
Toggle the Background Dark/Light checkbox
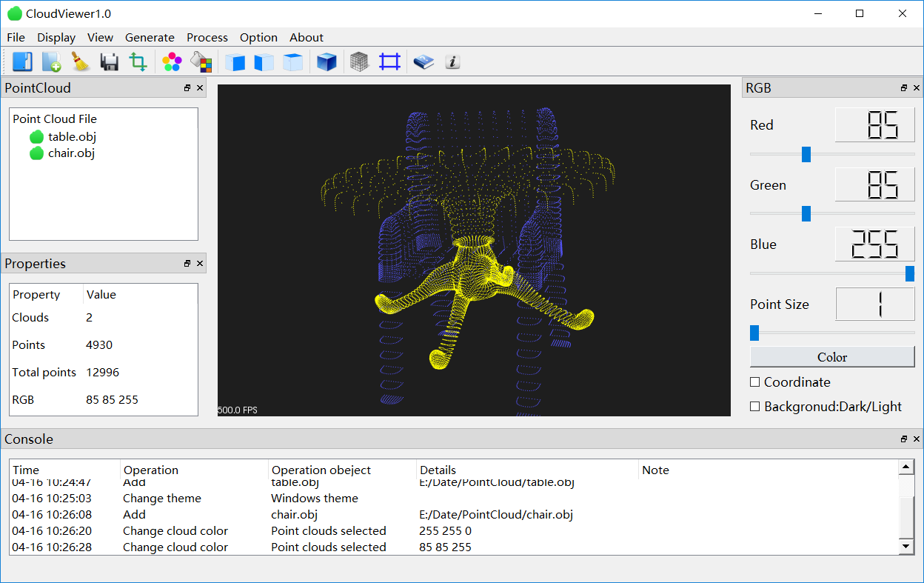point(755,407)
